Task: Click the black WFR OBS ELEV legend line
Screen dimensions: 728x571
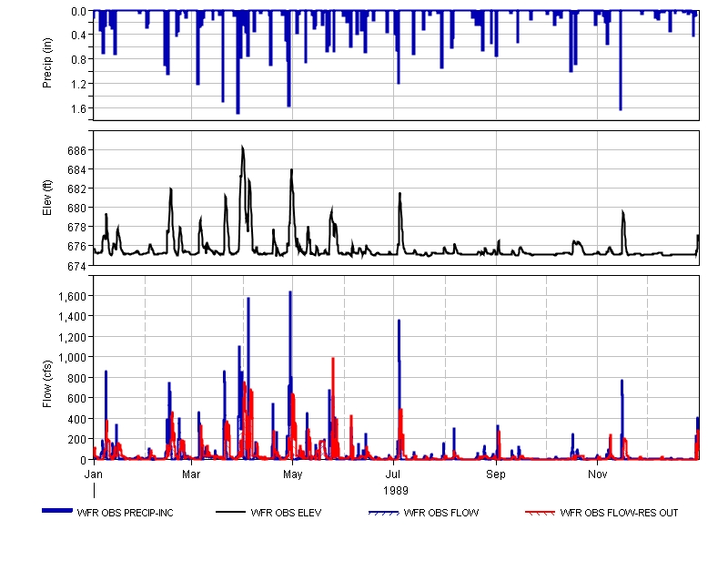Action: coord(231,512)
